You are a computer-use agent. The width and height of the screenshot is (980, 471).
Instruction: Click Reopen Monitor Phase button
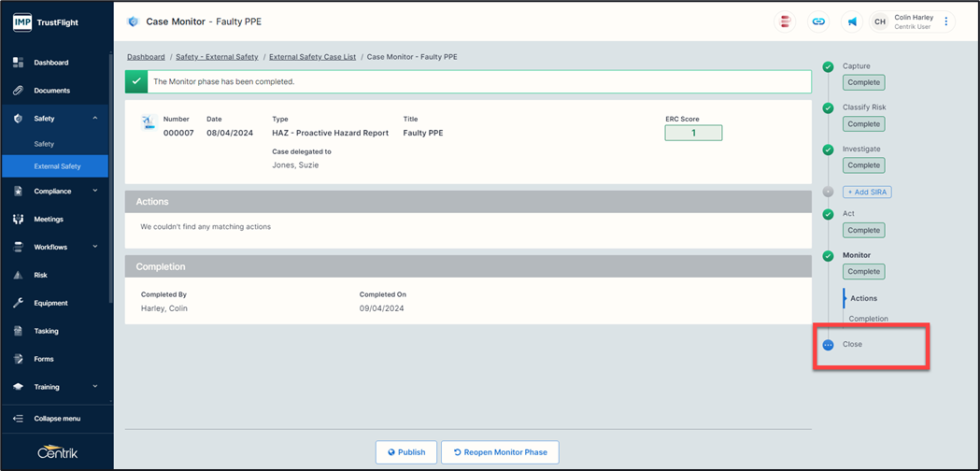(500, 452)
